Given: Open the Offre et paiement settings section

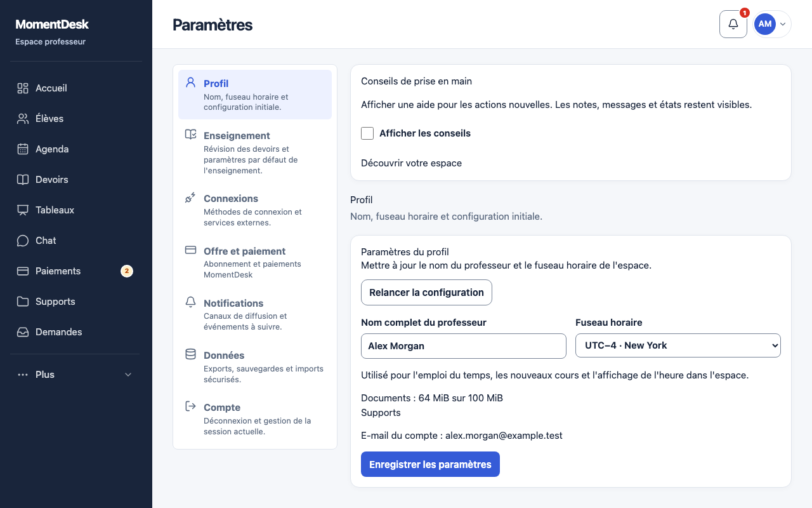Looking at the screenshot, I should click(x=255, y=262).
